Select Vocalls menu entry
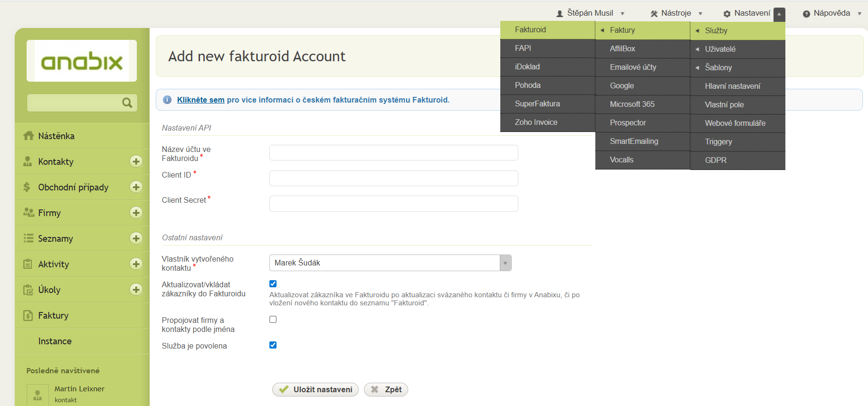This screenshot has height=406, width=868. click(643, 160)
